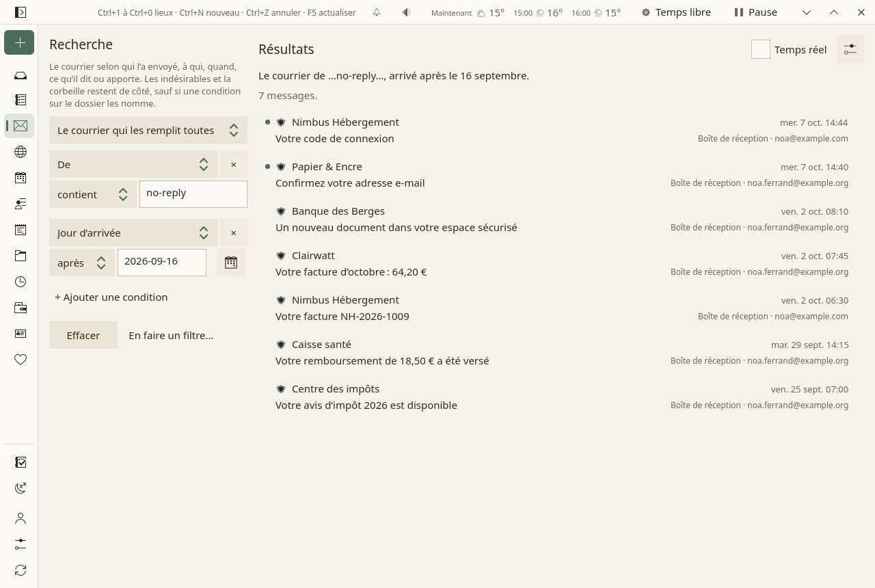Open the 'contient' operator dropdown

tap(93, 194)
